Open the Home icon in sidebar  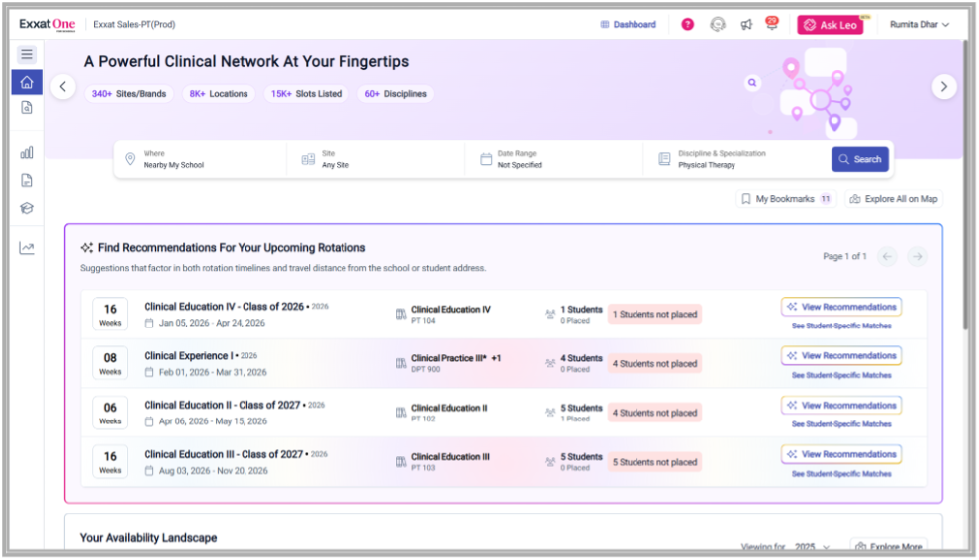pyautogui.click(x=27, y=82)
